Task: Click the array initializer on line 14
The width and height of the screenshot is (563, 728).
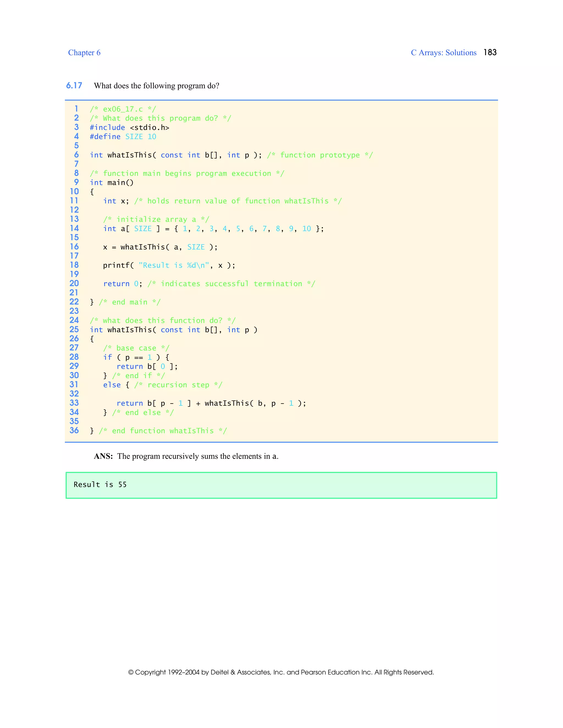Action: [x=213, y=229]
